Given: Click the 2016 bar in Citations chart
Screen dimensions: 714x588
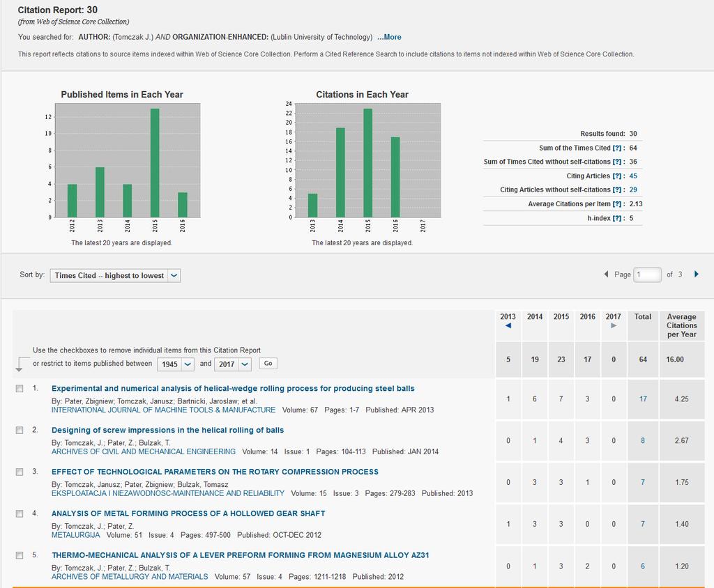Looking at the screenshot, I should (395, 177).
